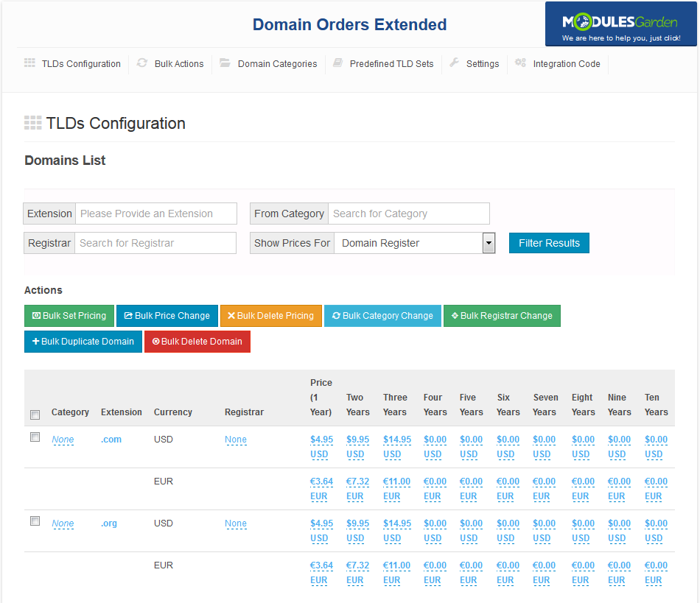This screenshot has width=700, height=603.
Task: Edit the .com USD ten-year $0.00 price
Action: click(x=656, y=446)
